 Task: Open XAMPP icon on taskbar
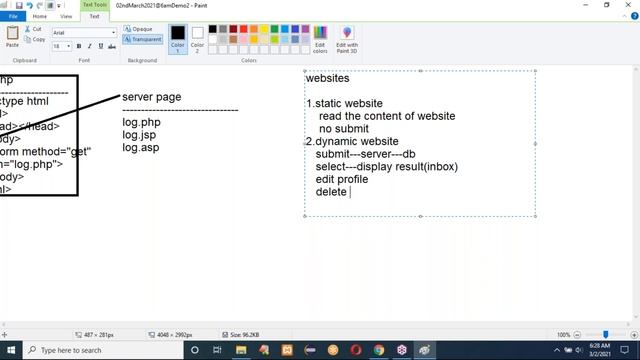(x=287, y=350)
